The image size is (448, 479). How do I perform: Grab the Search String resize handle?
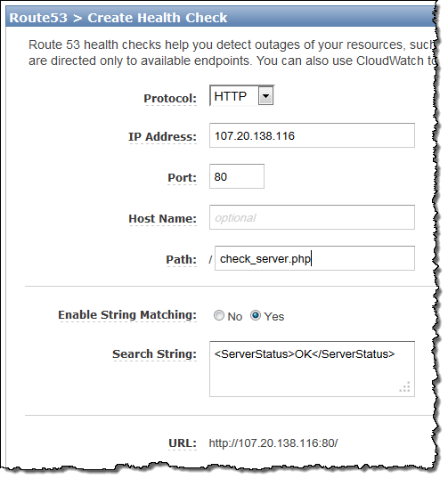pyautogui.click(x=404, y=387)
